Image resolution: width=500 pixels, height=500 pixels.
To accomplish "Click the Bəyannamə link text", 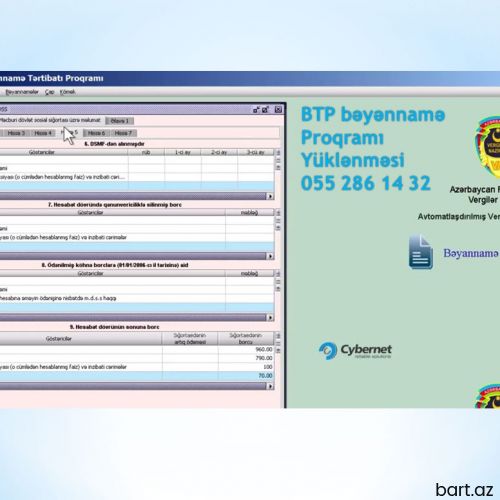I will click(x=471, y=253).
